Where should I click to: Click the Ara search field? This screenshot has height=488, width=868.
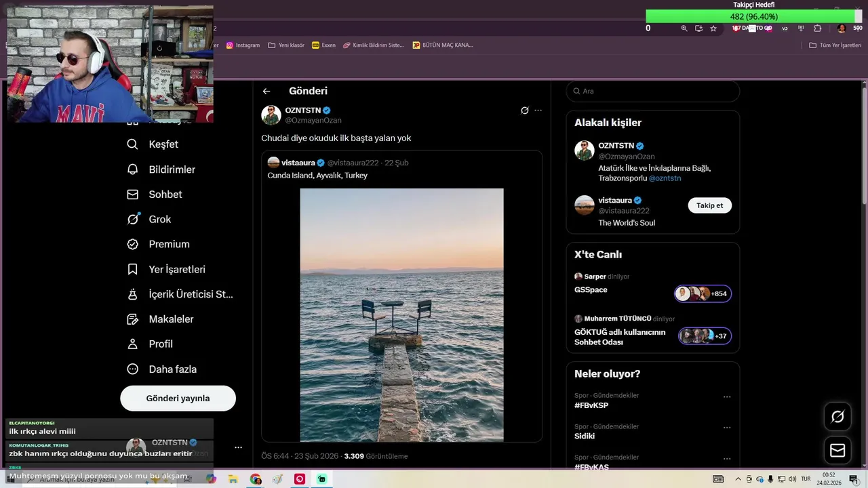pos(653,91)
